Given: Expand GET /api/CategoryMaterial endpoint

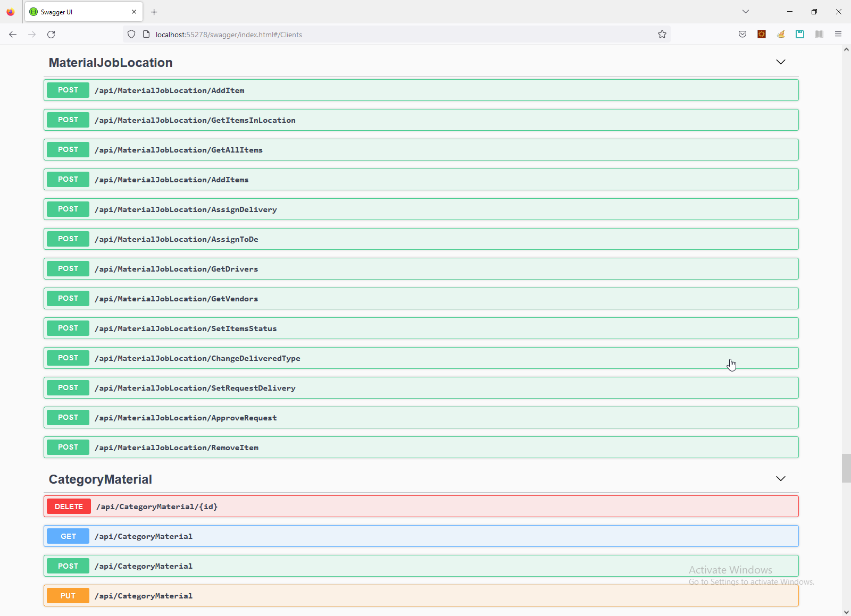Looking at the screenshot, I should [x=421, y=536].
